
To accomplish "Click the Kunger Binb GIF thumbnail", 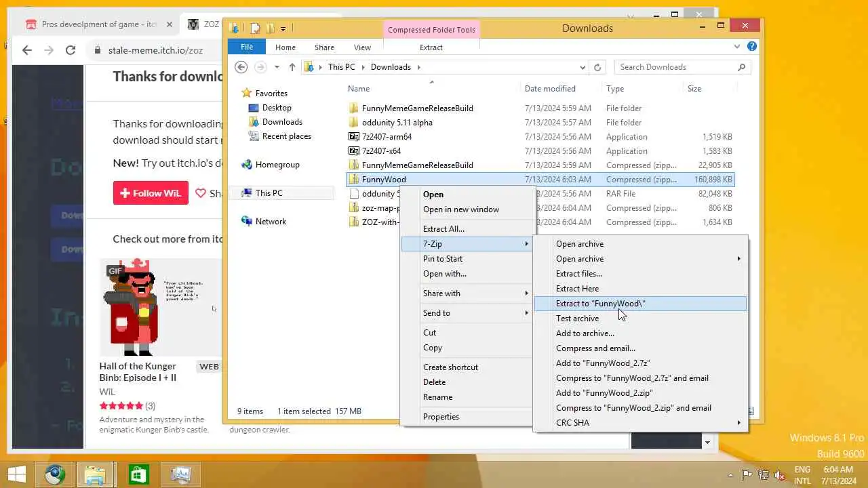I will click(161, 307).
